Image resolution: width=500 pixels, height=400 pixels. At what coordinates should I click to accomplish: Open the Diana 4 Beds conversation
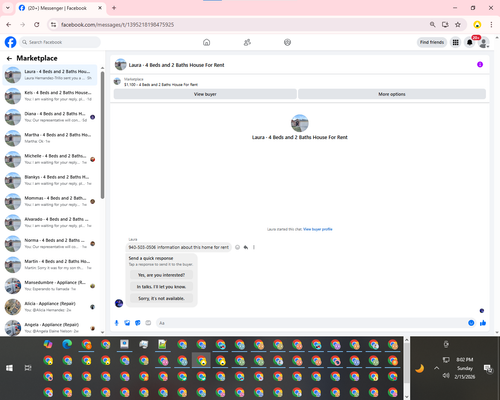pos(50,117)
